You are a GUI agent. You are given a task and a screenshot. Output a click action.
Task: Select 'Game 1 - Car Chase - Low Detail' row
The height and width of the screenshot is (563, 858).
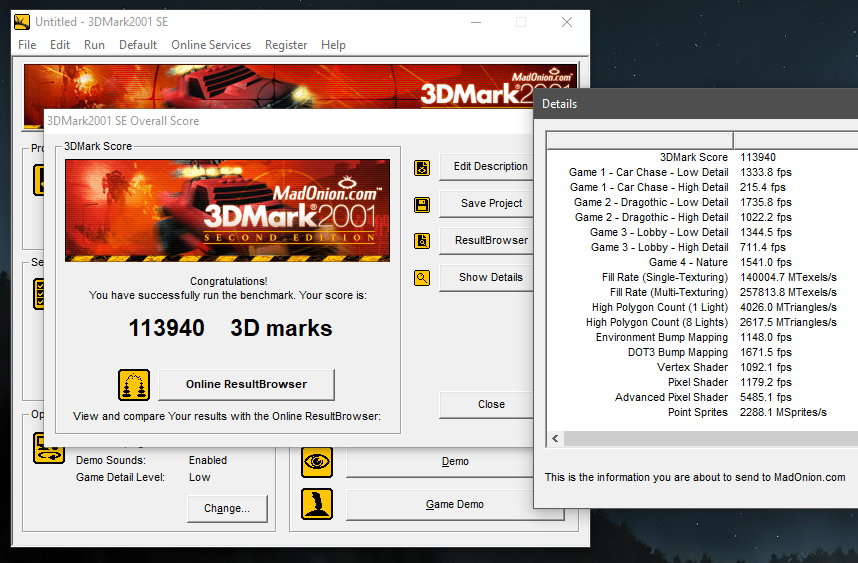tap(703, 172)
